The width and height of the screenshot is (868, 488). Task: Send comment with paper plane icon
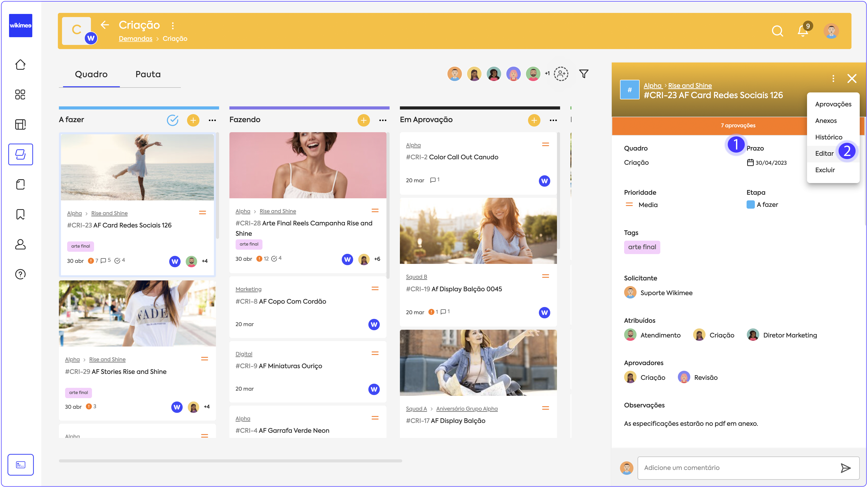point(846,468)
